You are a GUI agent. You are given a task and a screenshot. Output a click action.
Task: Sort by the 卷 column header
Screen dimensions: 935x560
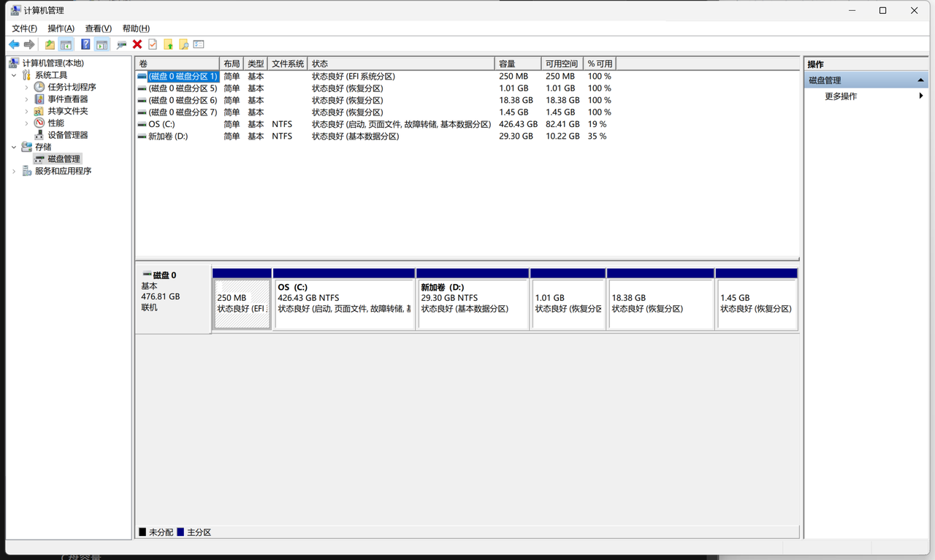(178, 64)
